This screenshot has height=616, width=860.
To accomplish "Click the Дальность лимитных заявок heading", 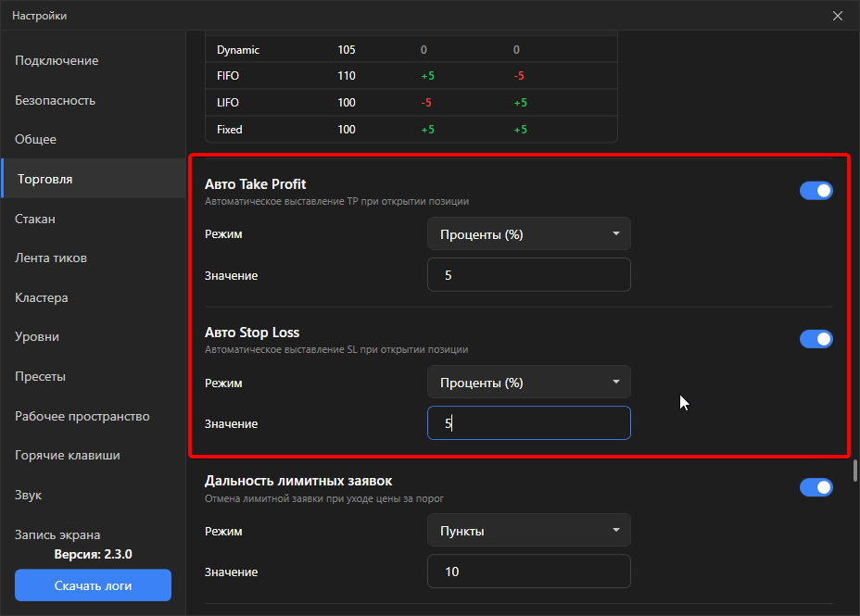I will click(x=298, y=481).
